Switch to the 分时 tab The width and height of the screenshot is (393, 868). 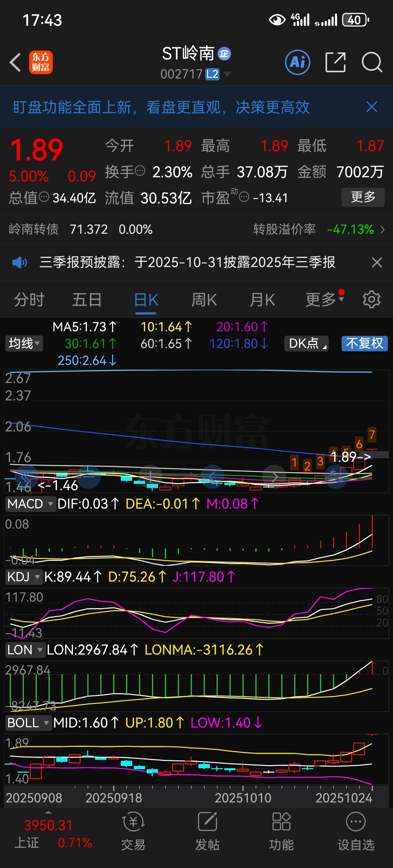point(29,299)
